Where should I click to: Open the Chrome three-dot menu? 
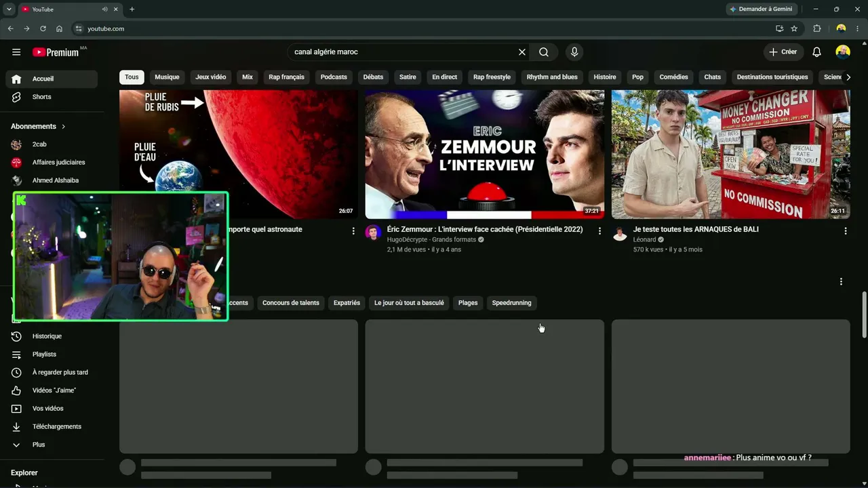click(x=858, y=28)
